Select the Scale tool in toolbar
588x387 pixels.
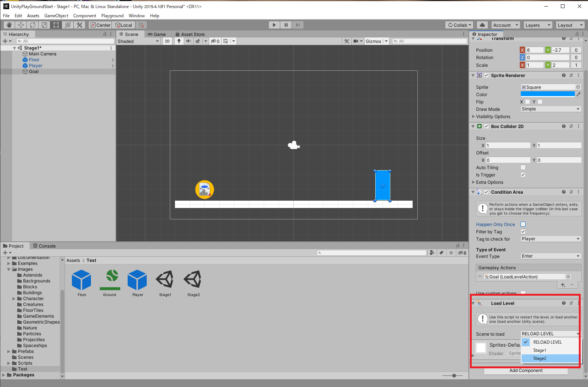44,25
